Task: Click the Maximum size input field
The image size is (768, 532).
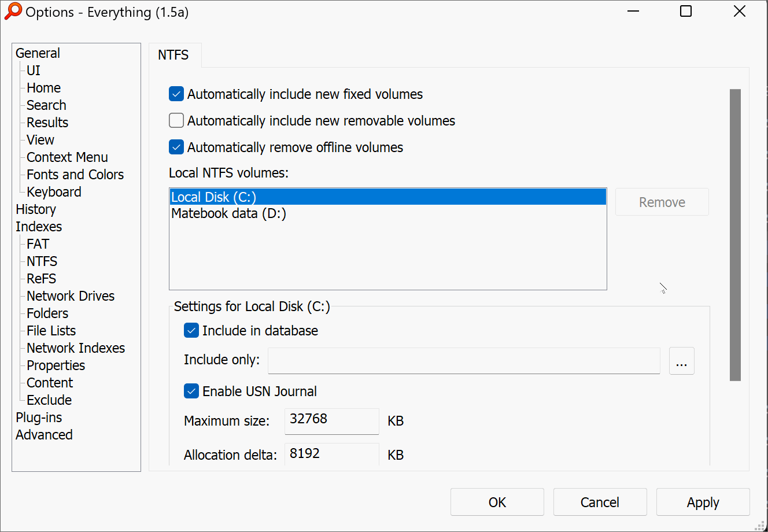Action: coord(332,421)
